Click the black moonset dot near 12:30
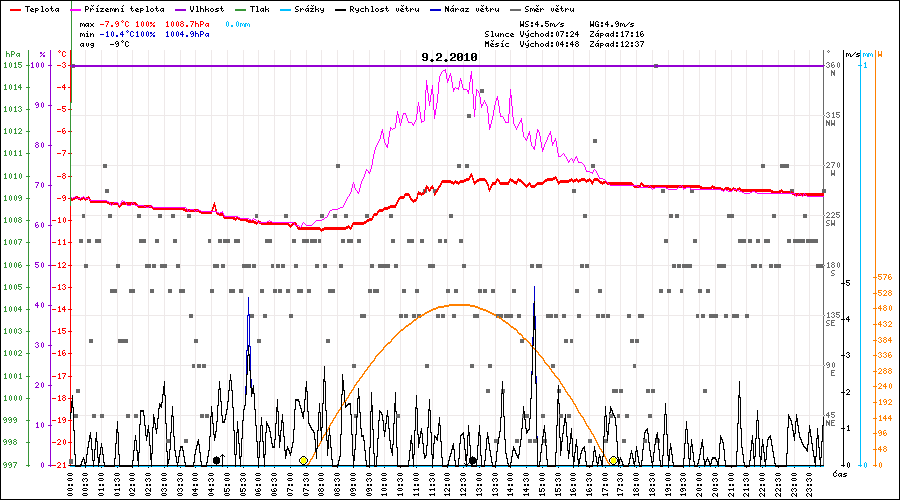The width and height of the screenshot is (900, 500). point(472,460)
